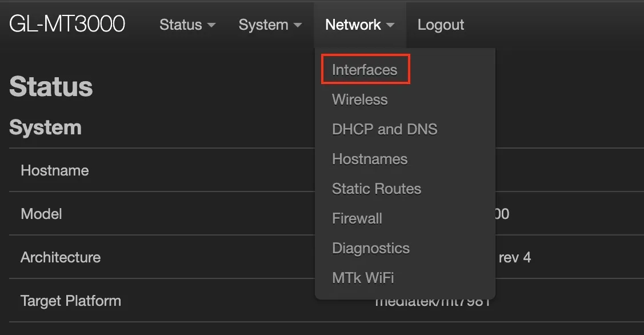Image resolution: width=644 pixels, height=335 pixels.
Task: Open DHCP and DNS menu entry
Action: point(385,129)
